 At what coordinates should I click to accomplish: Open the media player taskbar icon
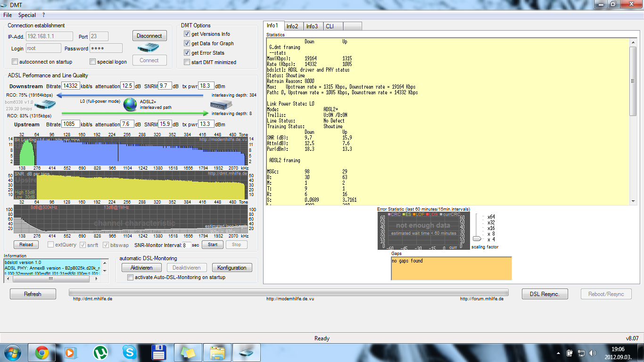tap(70, 353)
